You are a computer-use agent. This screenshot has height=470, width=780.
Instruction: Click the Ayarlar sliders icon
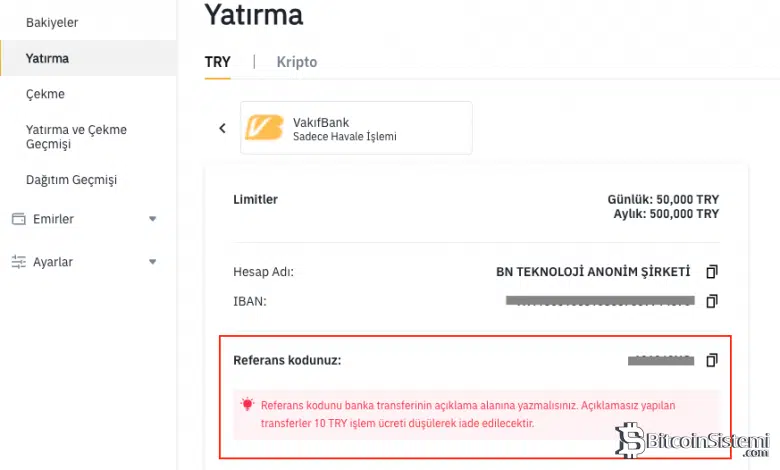(18, 262)
